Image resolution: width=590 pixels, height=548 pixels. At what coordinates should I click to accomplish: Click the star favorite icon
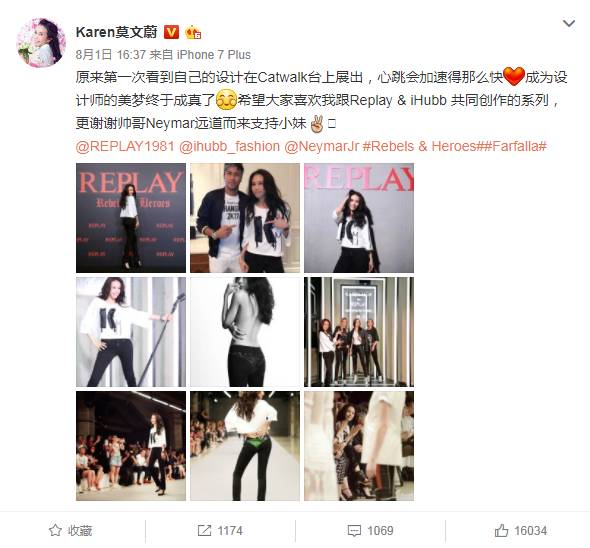pos(55,531)
